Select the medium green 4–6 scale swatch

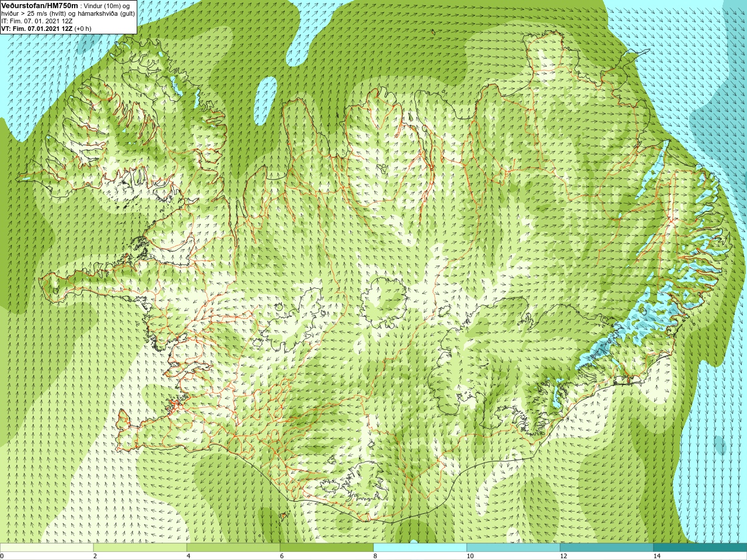click(x=233, y=548)
